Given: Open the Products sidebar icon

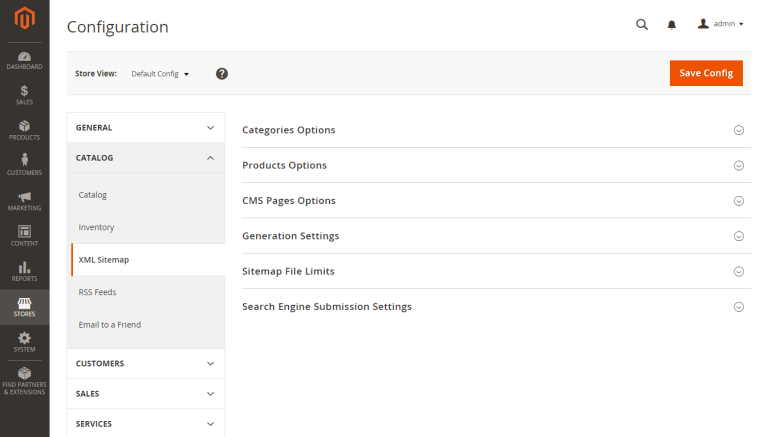Looking at the screenshot, I should [24, 130].
